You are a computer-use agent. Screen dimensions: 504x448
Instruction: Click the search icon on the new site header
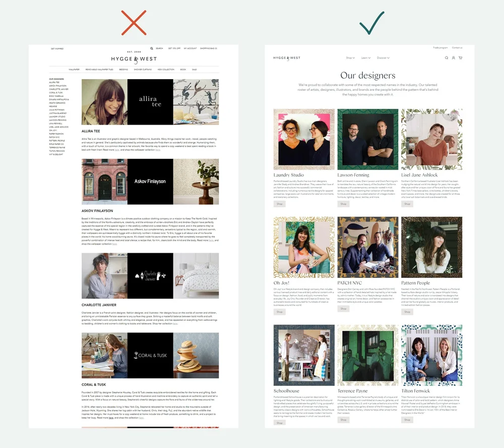[x=447, y=58]
